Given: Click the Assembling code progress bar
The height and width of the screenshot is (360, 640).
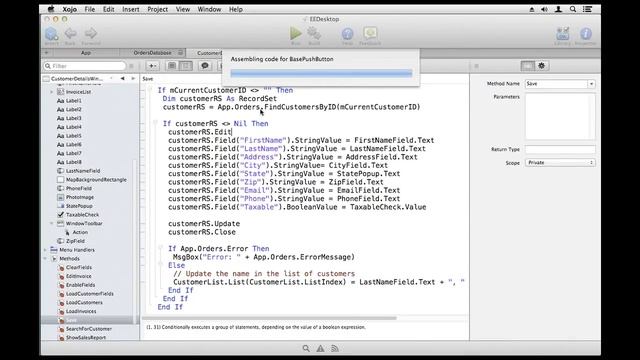Looking at the screenshot, I should point(321,73).
